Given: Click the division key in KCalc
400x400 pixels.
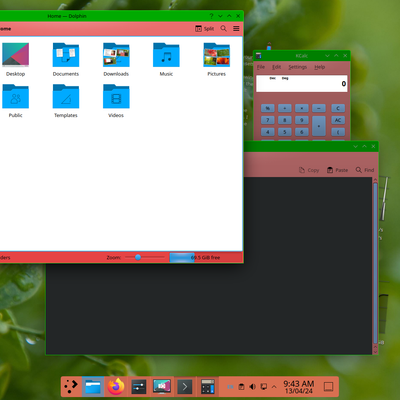Looking at the screenshot, I should click(285, 108).
